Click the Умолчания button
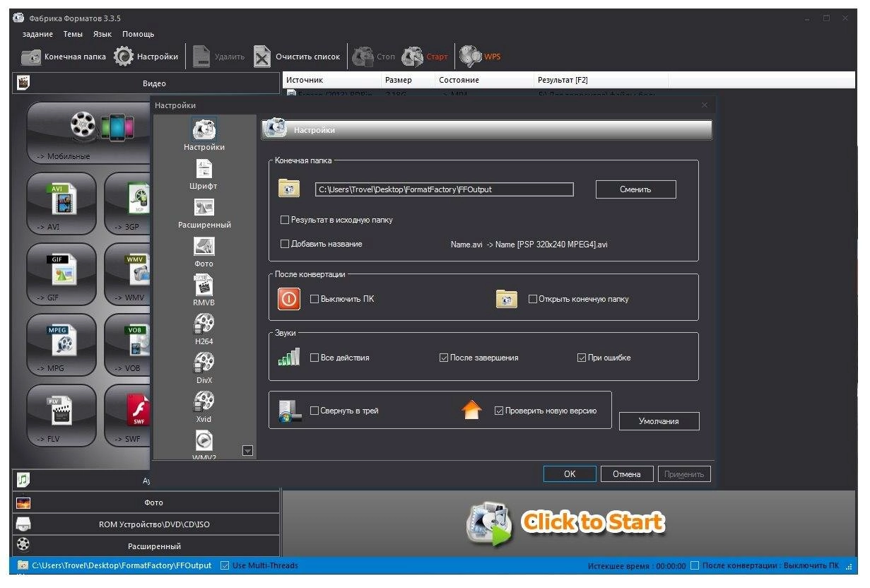This screenshot has height=588, width=870. click(x=659, y=421)
